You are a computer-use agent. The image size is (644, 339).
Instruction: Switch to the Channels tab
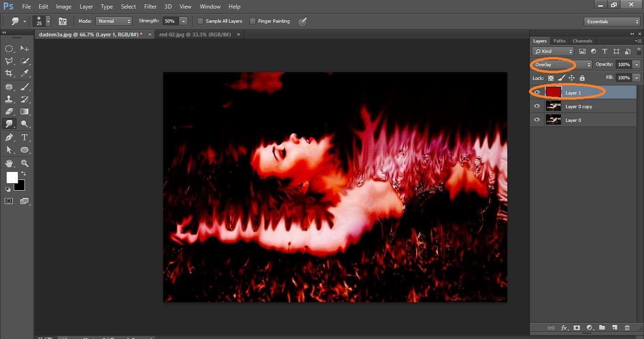(582, 41)
